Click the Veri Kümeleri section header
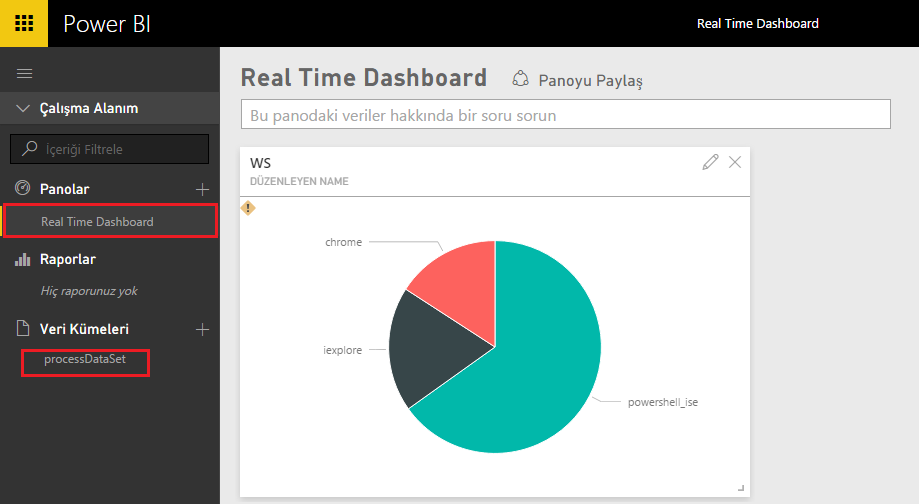919x504 pixels. (84, 329)
